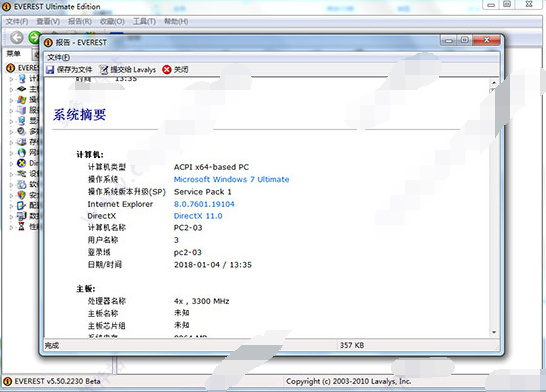Screen dimensions: 546x392
Task: Click the 完成 status text in report
Action: click(x=52, y=345)
